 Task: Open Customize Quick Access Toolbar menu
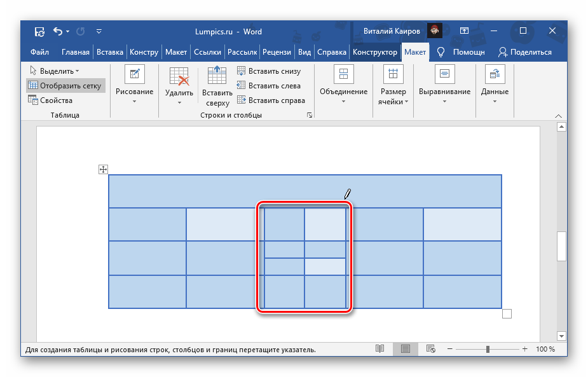coord(99,32)
